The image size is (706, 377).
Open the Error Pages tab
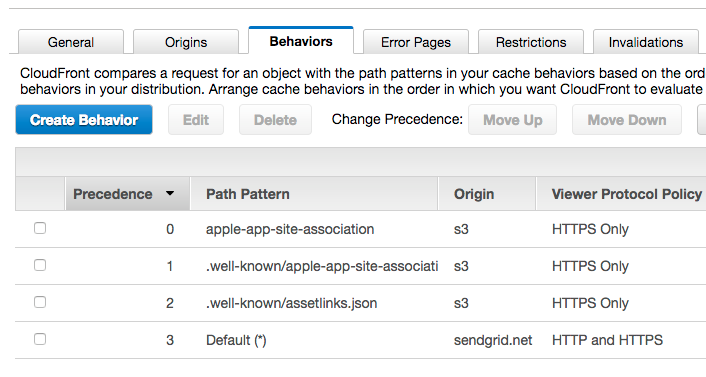pyautogui.click(x=416, y=42)
